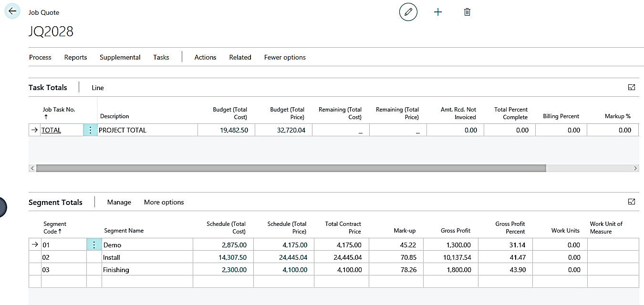Click the trash delete icon
The image size is (644, 305).
click(467, 12)
